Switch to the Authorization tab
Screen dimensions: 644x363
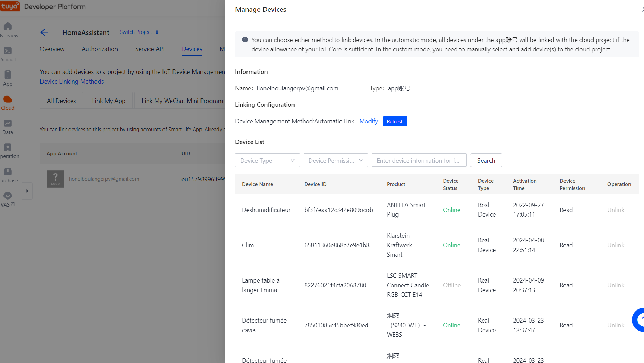[x=100, y=49]
